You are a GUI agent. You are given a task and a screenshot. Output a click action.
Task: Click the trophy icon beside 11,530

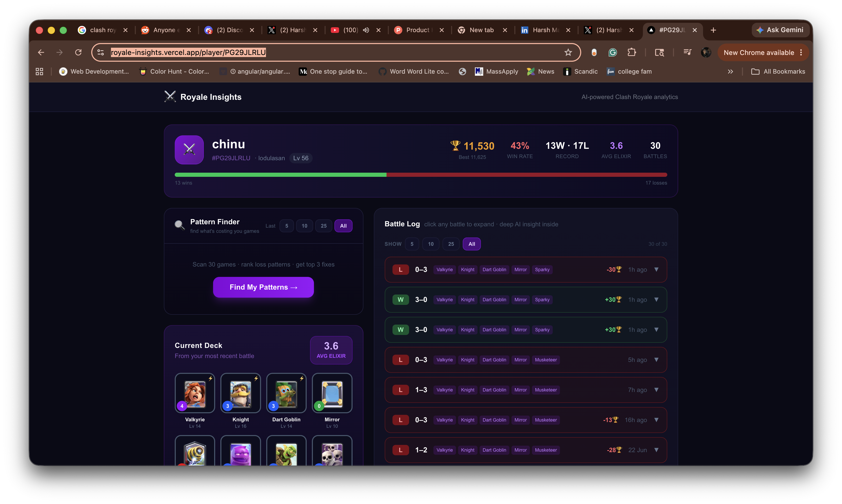click(x=455, y=146)
